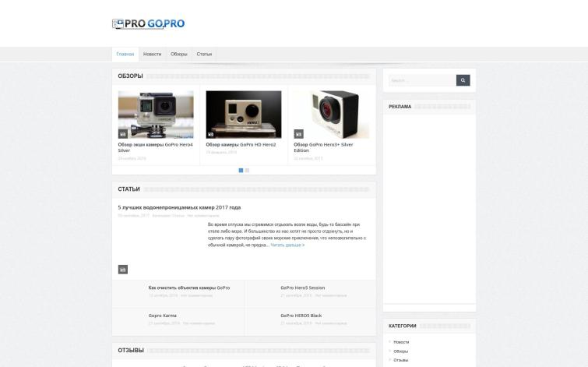Click the search magnifier button
588x367 pixels.
coord(463,80)
